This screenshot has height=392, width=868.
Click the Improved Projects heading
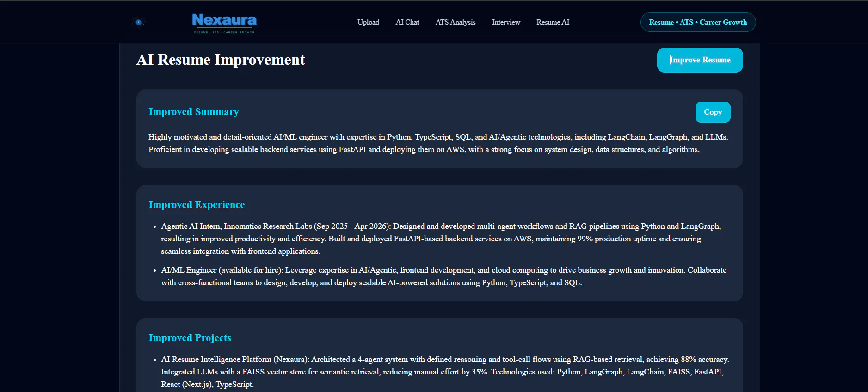click(x=190, y=338)
